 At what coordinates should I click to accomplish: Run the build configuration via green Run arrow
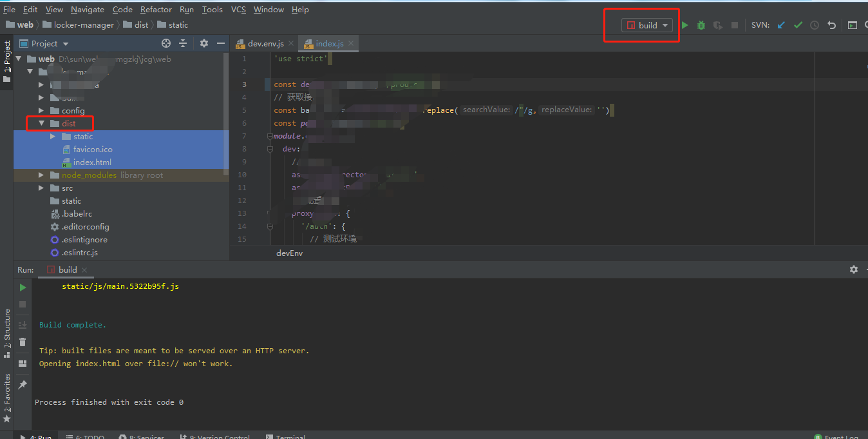coord(684,24)
